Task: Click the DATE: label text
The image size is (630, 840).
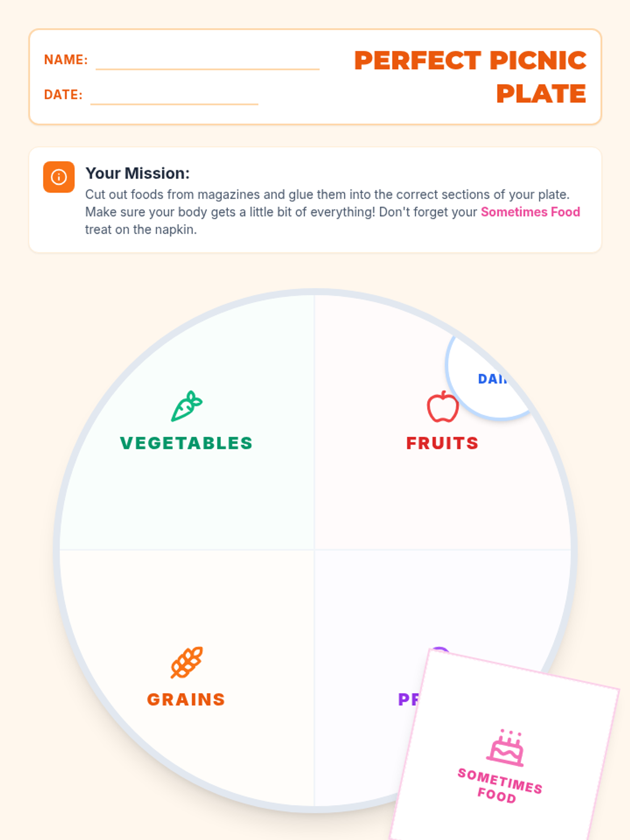Action: click(x=64, y=94)
